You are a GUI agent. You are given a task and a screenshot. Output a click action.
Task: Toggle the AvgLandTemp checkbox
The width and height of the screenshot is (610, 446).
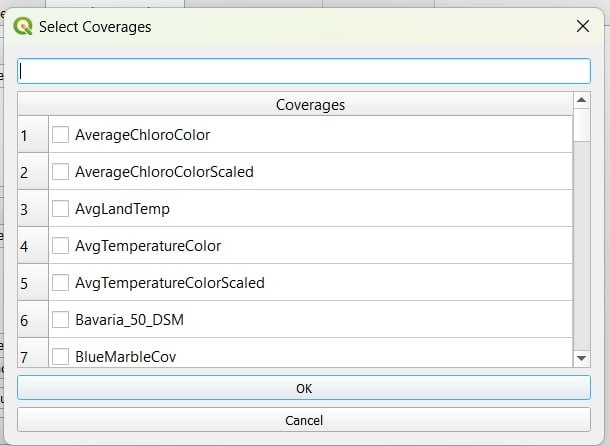tap(61, 209)
